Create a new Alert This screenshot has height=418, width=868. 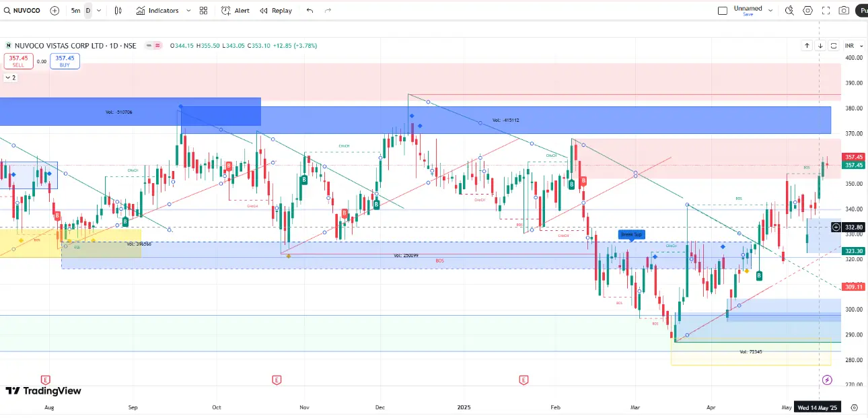tap(236, 11)
